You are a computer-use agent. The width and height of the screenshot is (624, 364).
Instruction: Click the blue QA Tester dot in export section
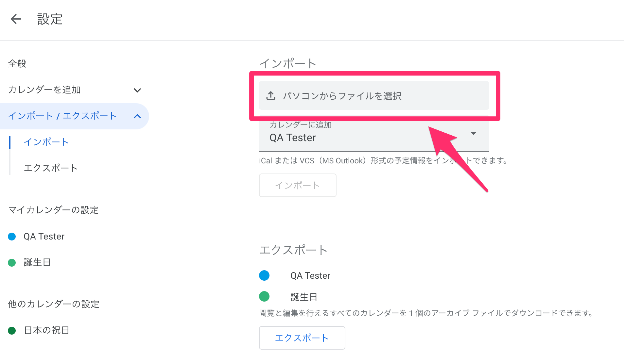[264, 275]
